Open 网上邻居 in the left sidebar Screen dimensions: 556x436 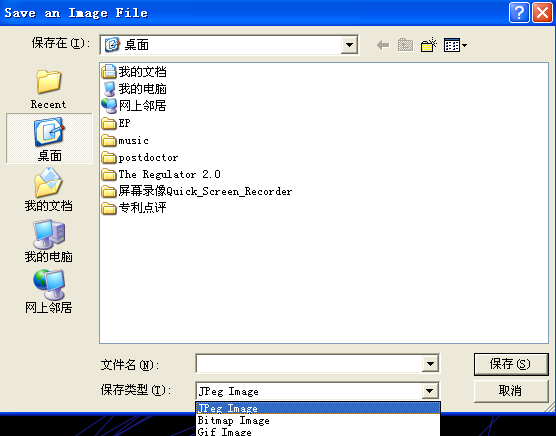49,291
